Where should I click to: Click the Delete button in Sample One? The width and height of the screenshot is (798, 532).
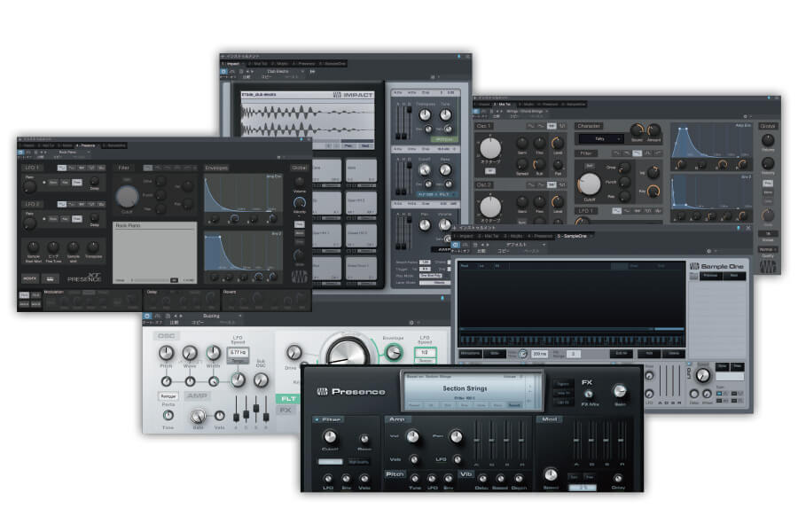pos(675,353)
